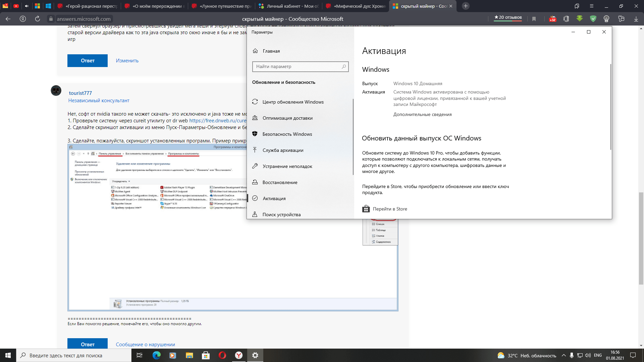Screen dimensions: 644x362
Task: Click the Найти параметр search field
Action: [x=300, y=66]
